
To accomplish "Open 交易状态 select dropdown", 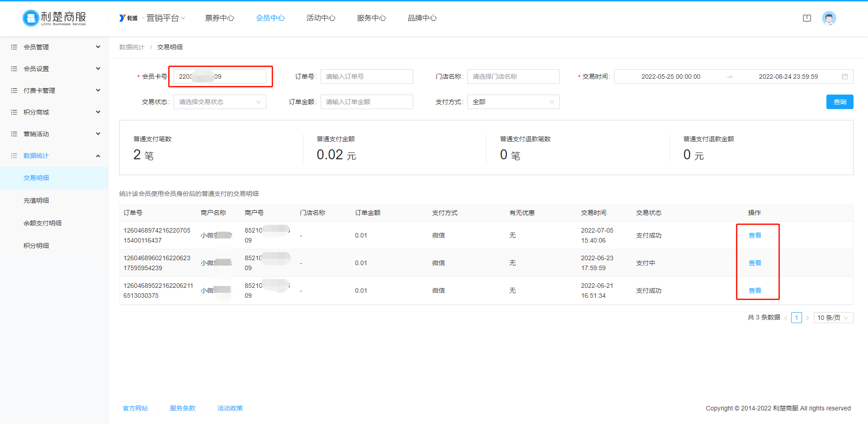I will [x=220, y=102].
